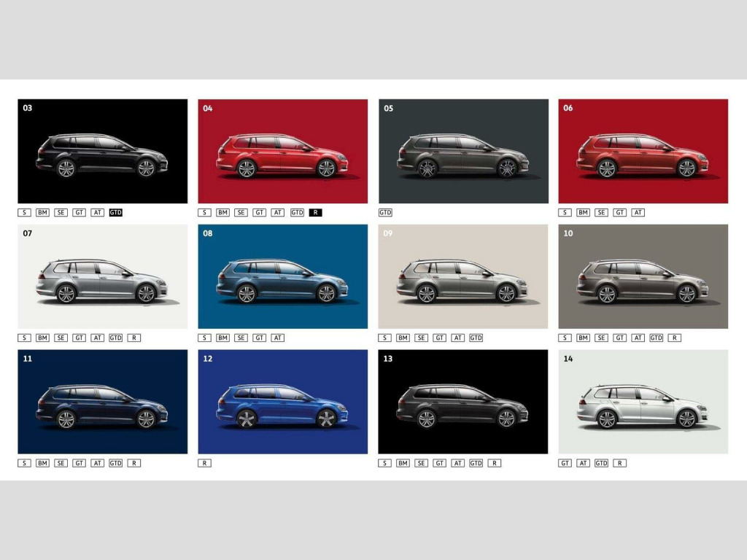The width and height of the screenshot is (747, 560).
Task: Click the GT badge under white car 14
Action: [x=565, y=463]
